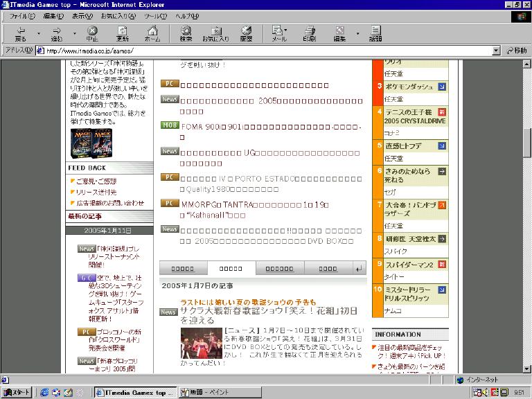532x399 pixels.
Task: Select the third tab in the article tab row
Action: [279, 268]
